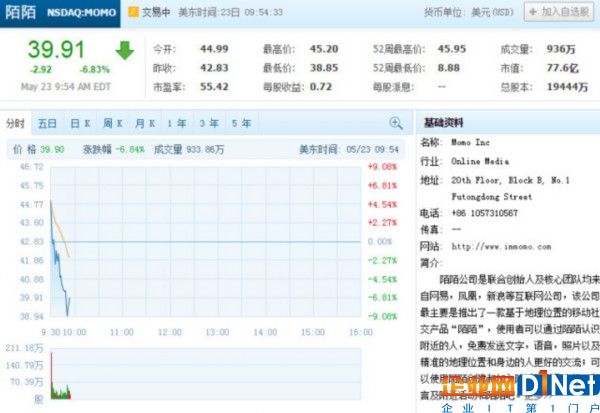Click the 总股本 value 19444万
The width and height of the screenshot is (600, 413).
click(567, 87)
